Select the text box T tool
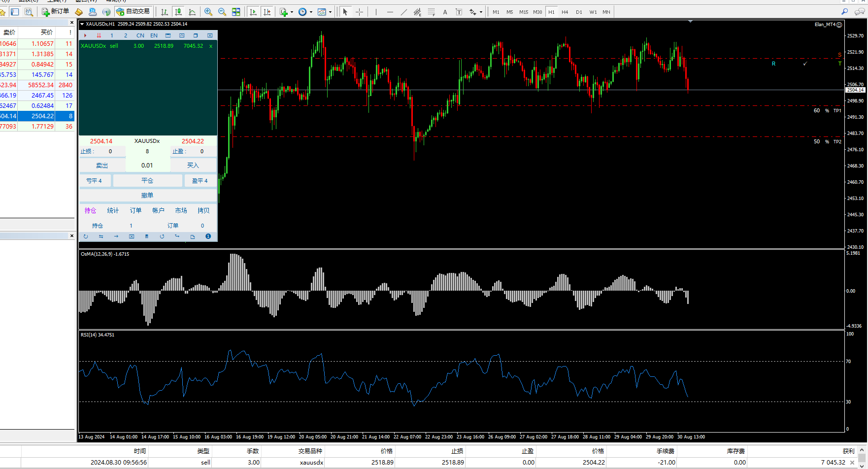Image resolution: width=868 pixels, height=469 pixels. pos(459,12)
